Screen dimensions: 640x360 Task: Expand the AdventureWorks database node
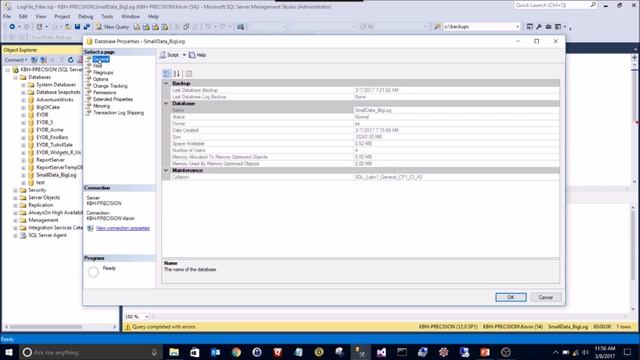tap(23, 100)
